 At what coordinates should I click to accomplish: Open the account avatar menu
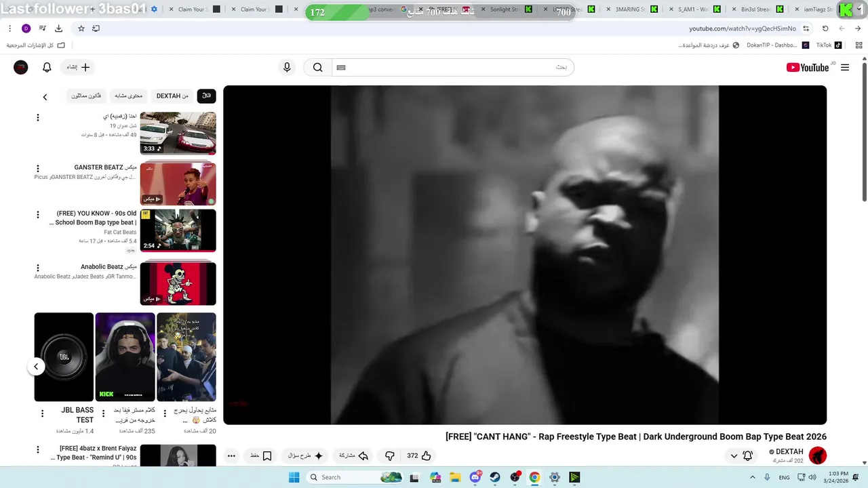(21, 67)
